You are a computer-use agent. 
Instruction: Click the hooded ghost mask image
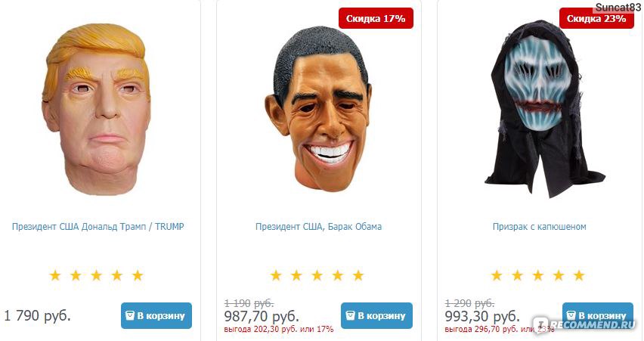pos(542,109)
